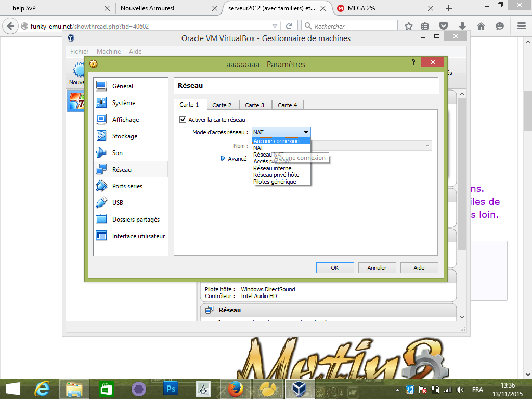532x399 pixels.
Task: Choose Aucune connexion in the list
Action: (x=281, y=141)
